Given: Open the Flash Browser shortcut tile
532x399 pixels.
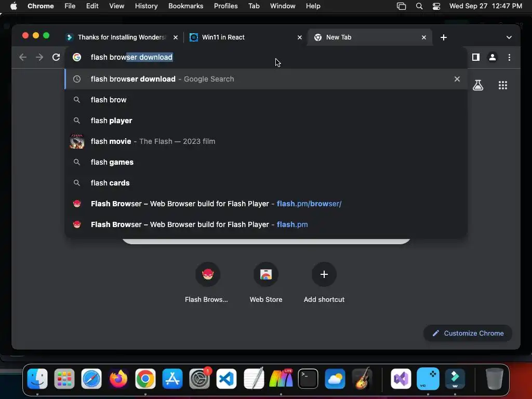Looking at the screenshot, I should coord(207,283).
